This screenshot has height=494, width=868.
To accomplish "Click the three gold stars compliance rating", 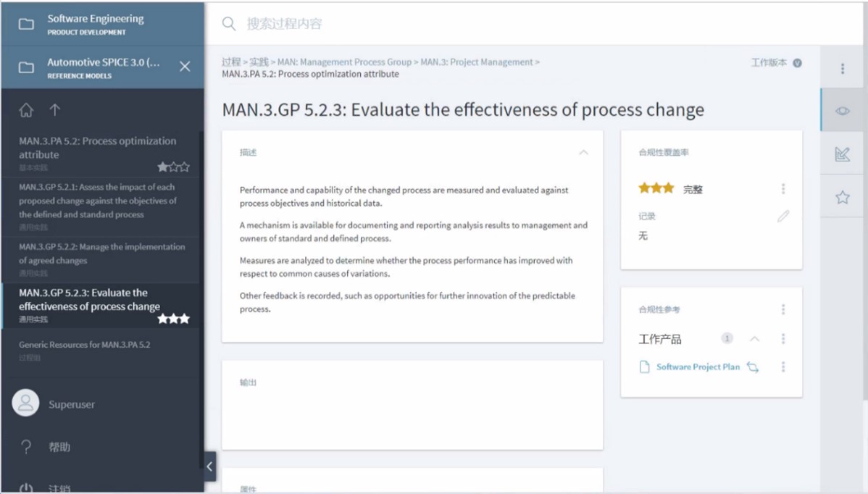I will tap(656, 188).
